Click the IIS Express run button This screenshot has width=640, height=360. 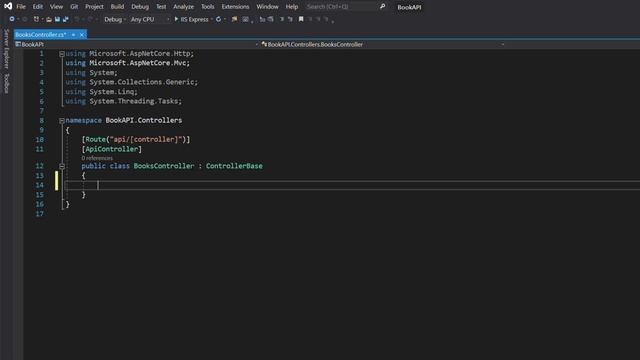pos(191,19)
